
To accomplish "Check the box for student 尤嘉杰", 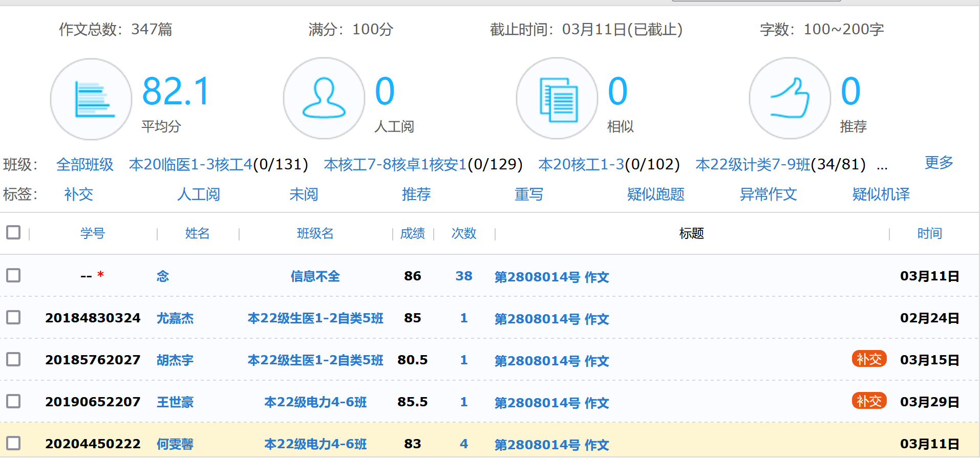I will point(13,318).
